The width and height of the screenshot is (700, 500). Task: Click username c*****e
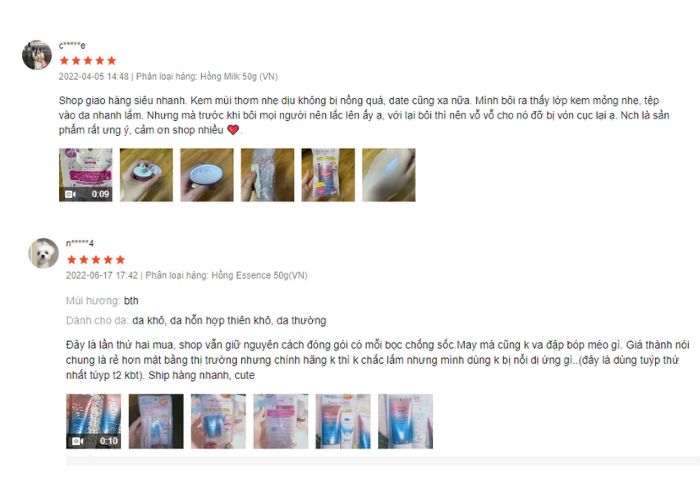point(72,46)
